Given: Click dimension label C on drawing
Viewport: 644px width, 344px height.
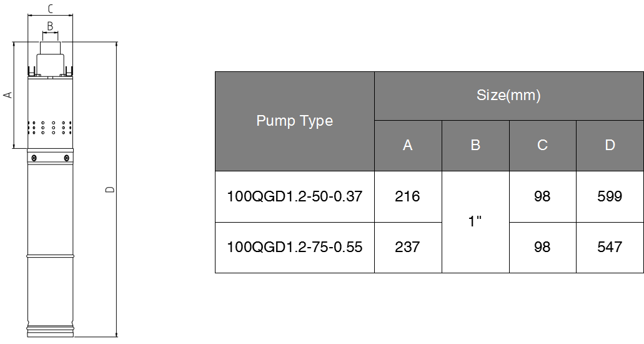Looking at the screenshot, I should pyautogui.click(x=50, y=9).
